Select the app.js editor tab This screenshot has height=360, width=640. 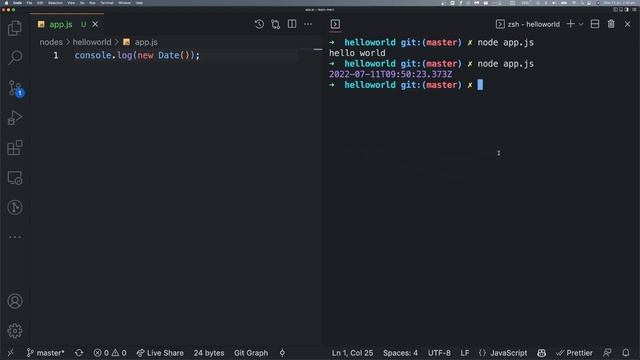click(x=68, y=24)
